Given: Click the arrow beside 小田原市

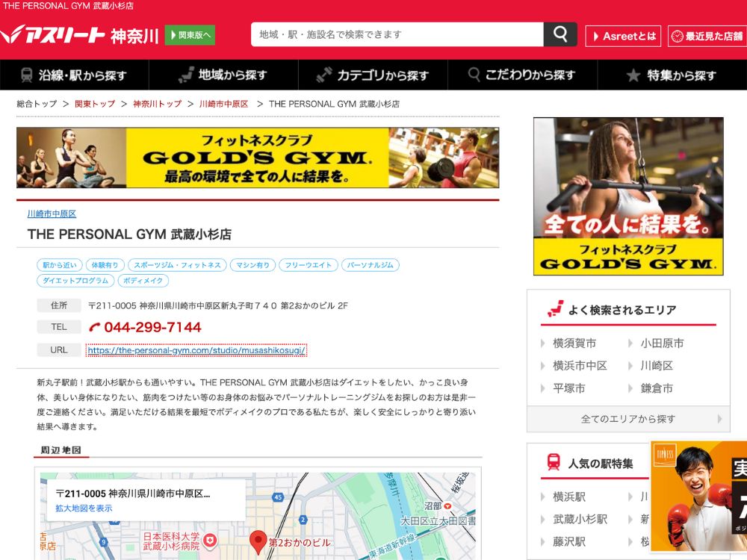Looking at the screenshot, I should (x=630, y=343).
